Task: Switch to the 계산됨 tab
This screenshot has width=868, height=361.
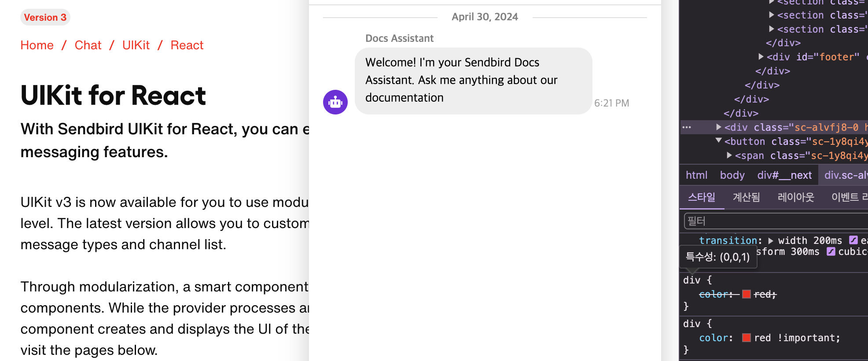Action: (x=746, y=197)
